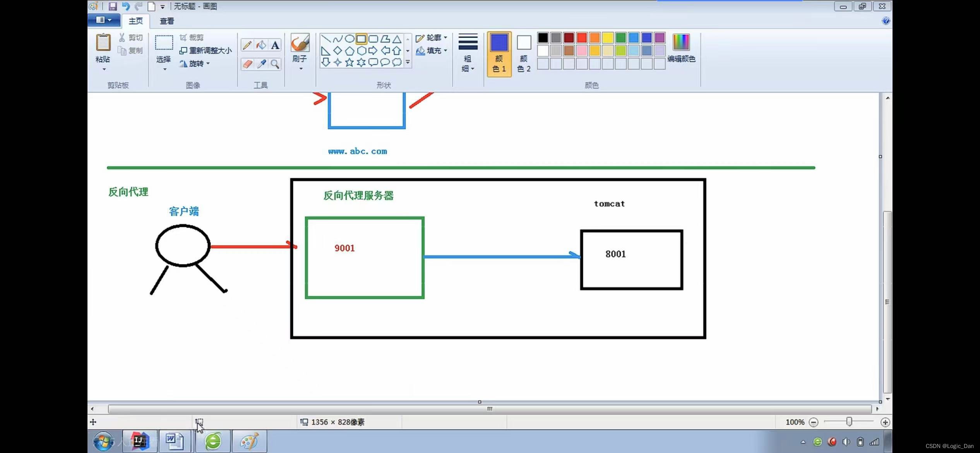This screenshot has width=980, height=453.
Task: Open the Paint file menu button
Action: [x=104, y=20]
